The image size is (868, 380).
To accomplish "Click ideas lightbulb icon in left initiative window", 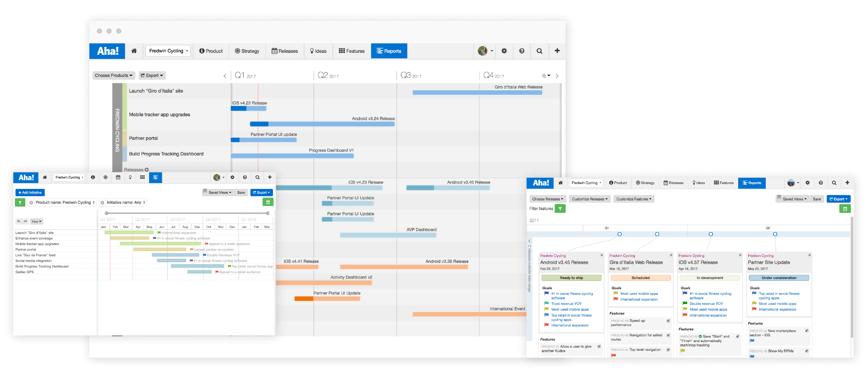I will point(130,177).
